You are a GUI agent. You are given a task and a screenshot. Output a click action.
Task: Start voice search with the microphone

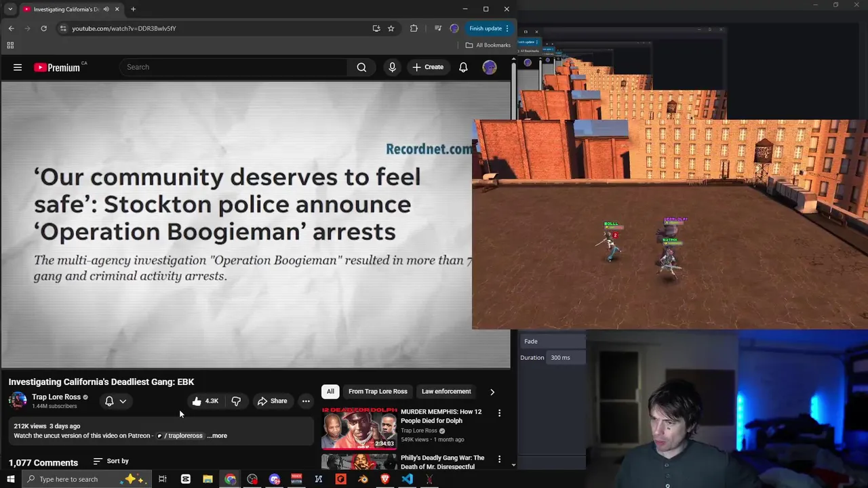[x=392, y=67]
